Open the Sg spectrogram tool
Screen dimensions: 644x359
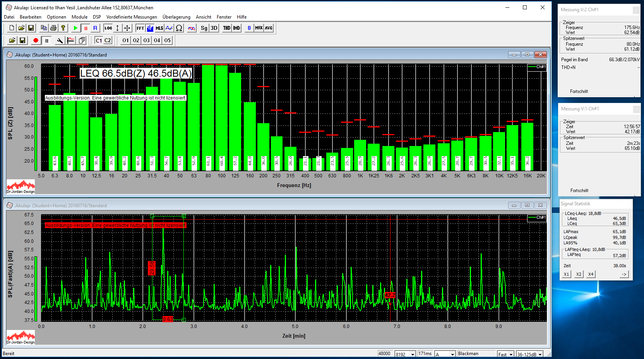pyautogui.click(x=204, y=28)
